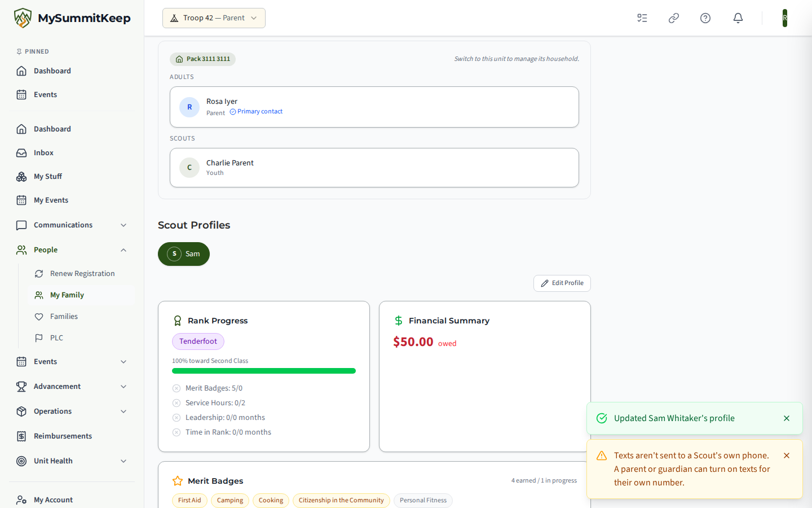
Task: Open the help question mark icon
Action: pos(705,18)
